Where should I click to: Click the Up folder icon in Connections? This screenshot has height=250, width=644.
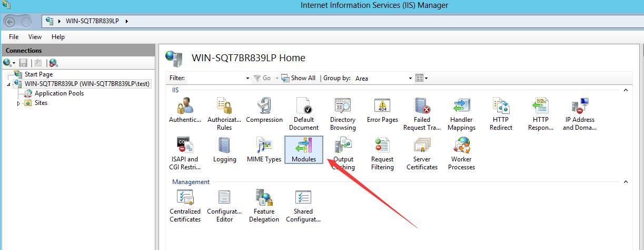pos(38,63)
